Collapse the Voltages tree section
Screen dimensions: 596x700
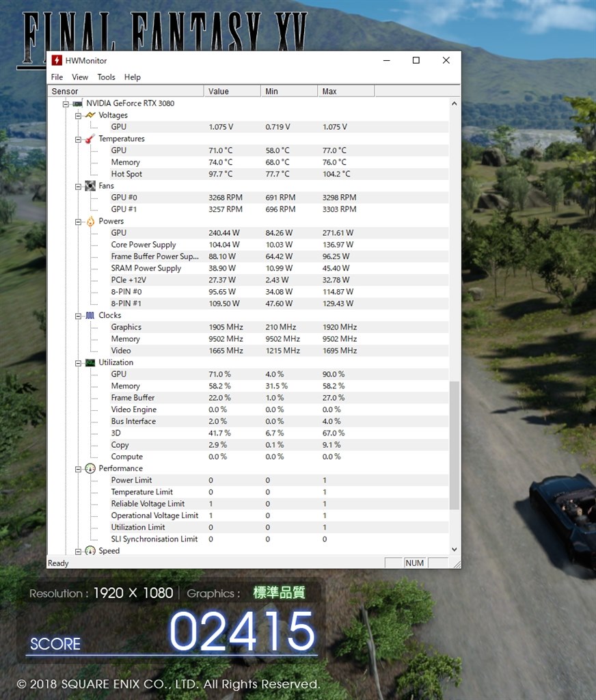tap(78, 116)
